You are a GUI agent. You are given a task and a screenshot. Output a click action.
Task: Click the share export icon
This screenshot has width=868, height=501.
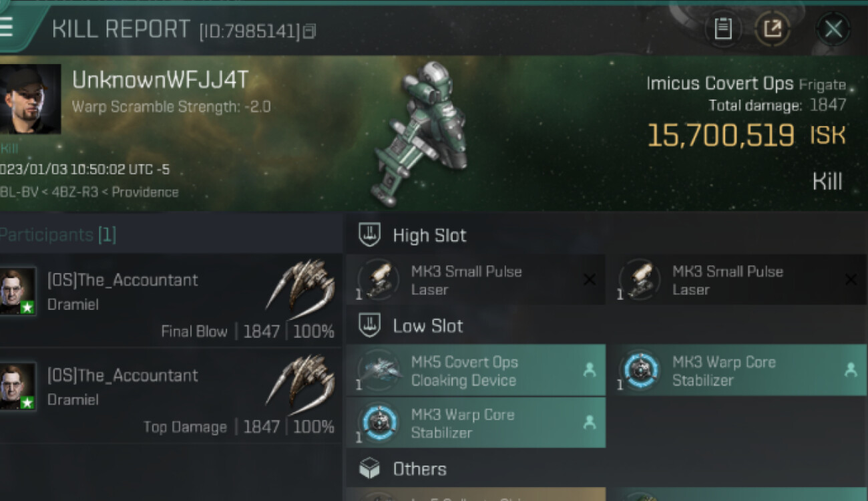(x=773, y=29)
